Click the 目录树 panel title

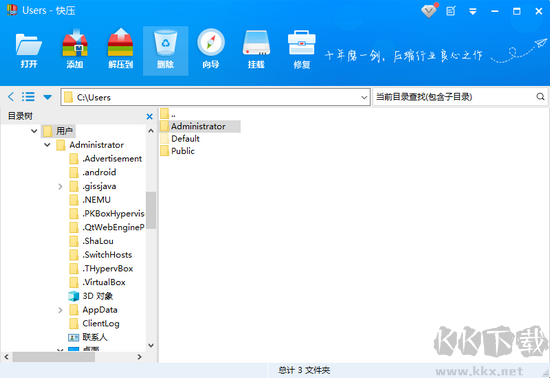coord(20,116)
